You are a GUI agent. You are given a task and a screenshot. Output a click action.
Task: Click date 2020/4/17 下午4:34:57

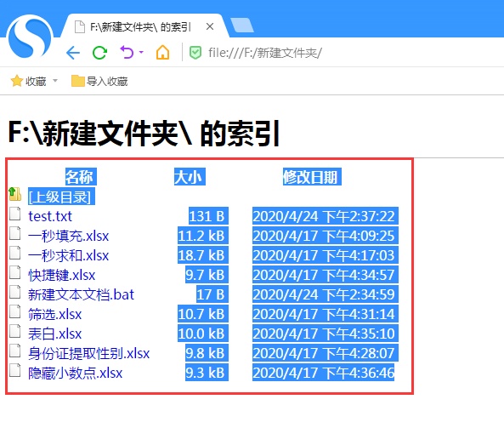coord(326,275)
